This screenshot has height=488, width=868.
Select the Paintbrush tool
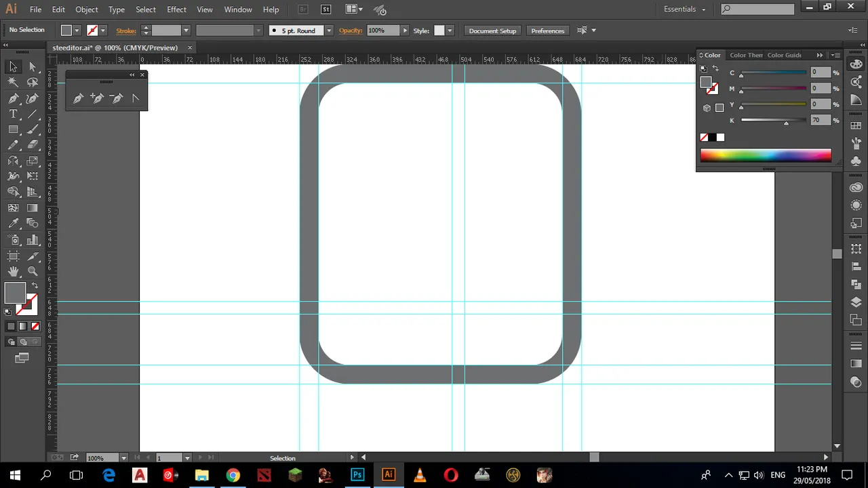(x=33, y=129)
